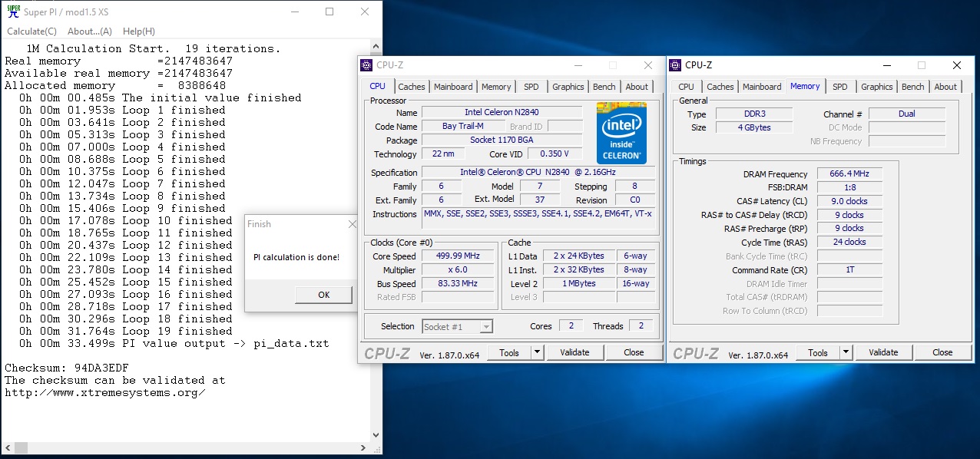The height and width of the screenshot is (459, 980).
Task: Click the Intel Inside Celeron logo
Action: [x=621, y=133]
